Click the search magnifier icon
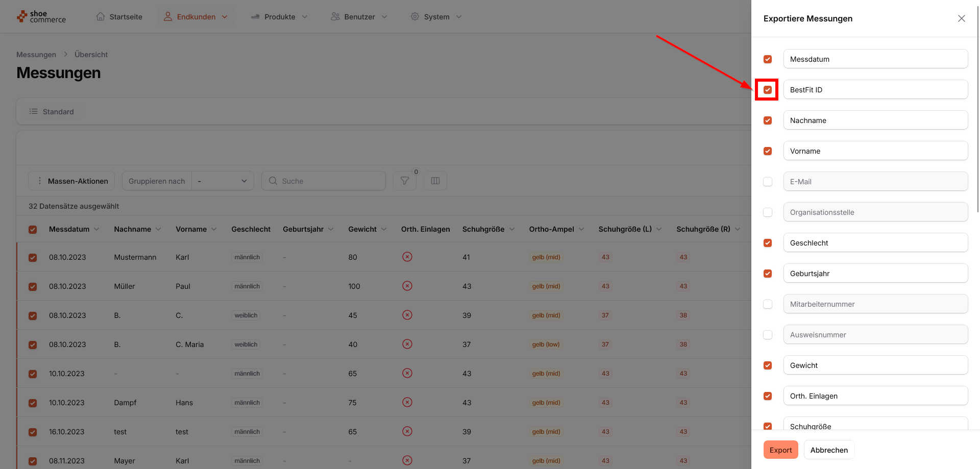 (x=273, y=181)
